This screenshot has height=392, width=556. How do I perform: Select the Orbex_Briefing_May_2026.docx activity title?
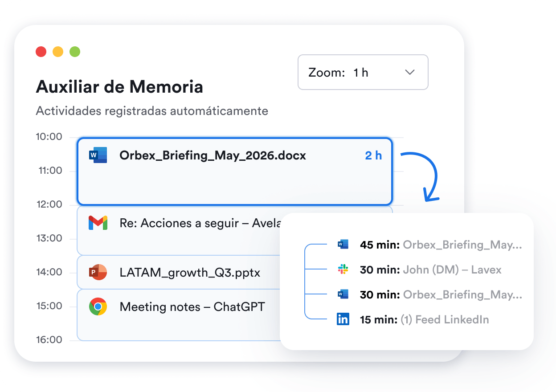point(213,155)
